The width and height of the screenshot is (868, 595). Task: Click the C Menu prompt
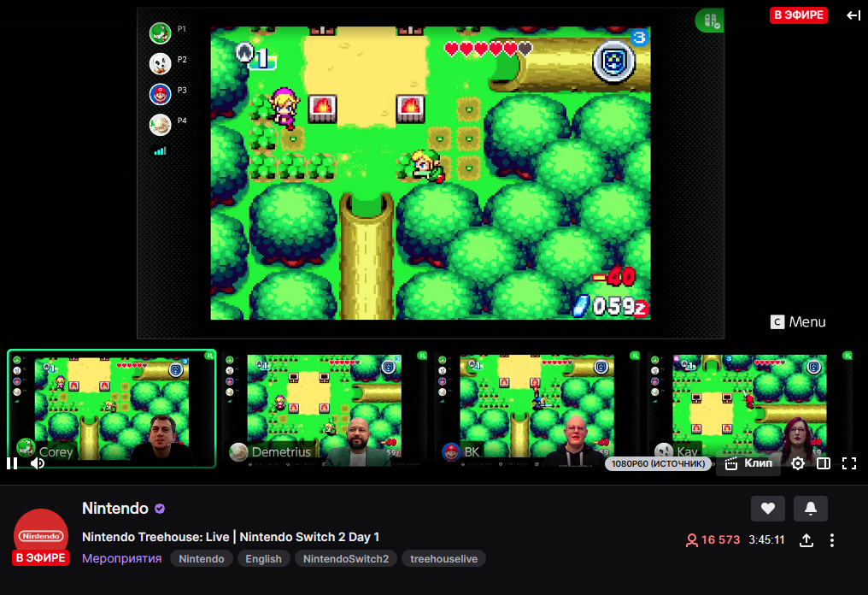798,322
